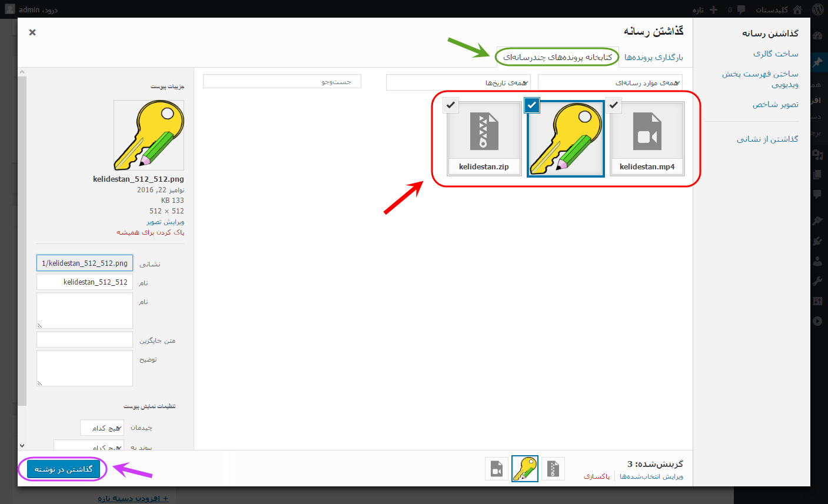
Task: Open the همه‌ی موارد رسانه‌ای filter dropdown
Action: point(610,82)
